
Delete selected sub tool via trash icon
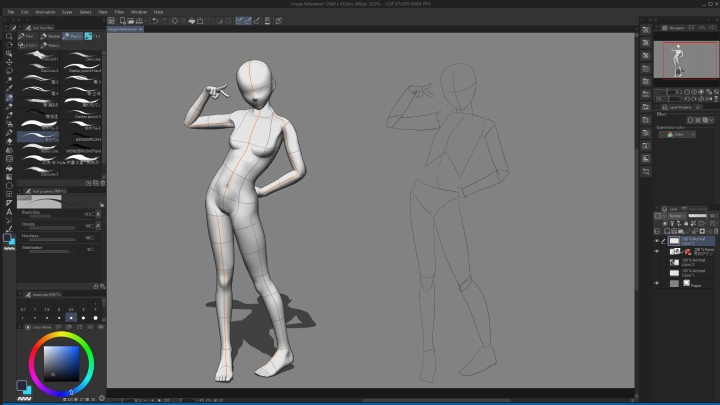pos(103,183)
